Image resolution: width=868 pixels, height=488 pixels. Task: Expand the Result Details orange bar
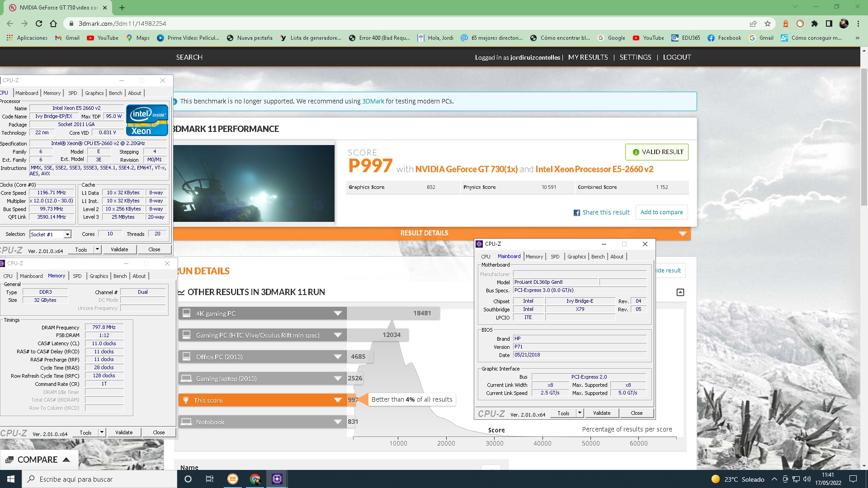(x=432, y=233)
